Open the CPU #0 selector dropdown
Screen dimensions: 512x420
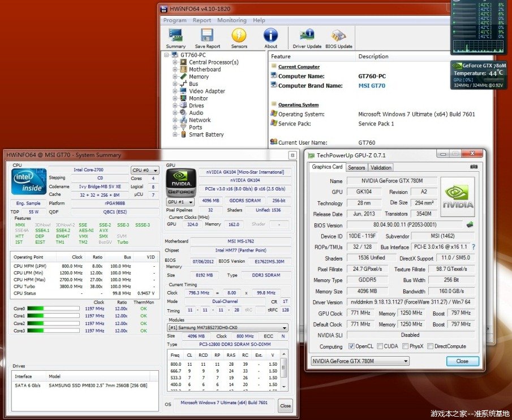[145, 170]
